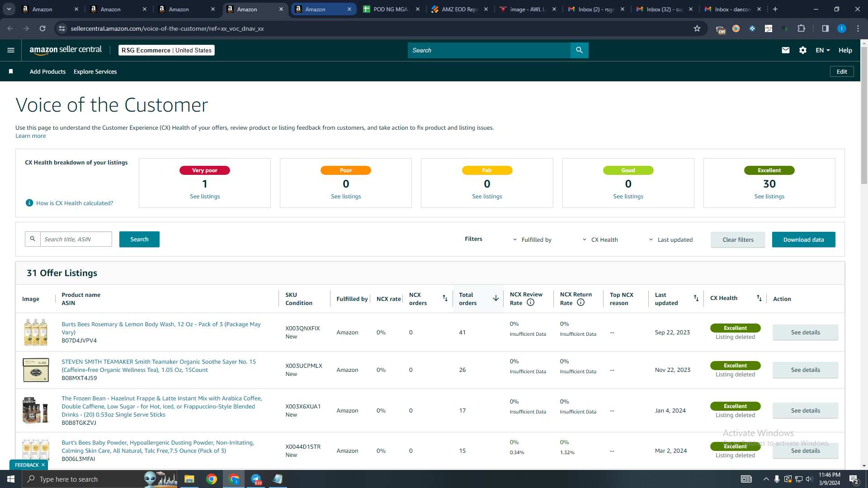Expand the Last updated filter
This screenshot has height=488, width=868.
click(670, 239)
